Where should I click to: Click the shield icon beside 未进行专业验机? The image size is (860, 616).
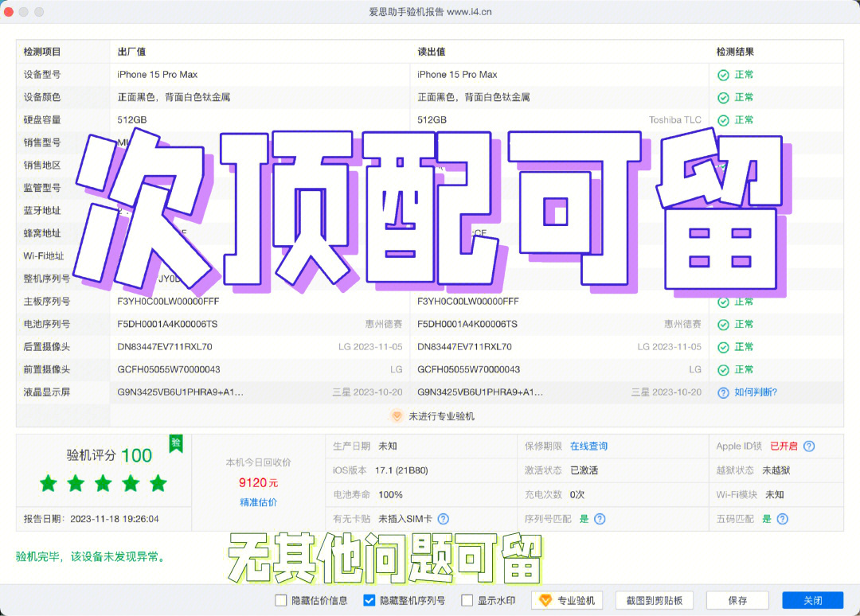397,416
